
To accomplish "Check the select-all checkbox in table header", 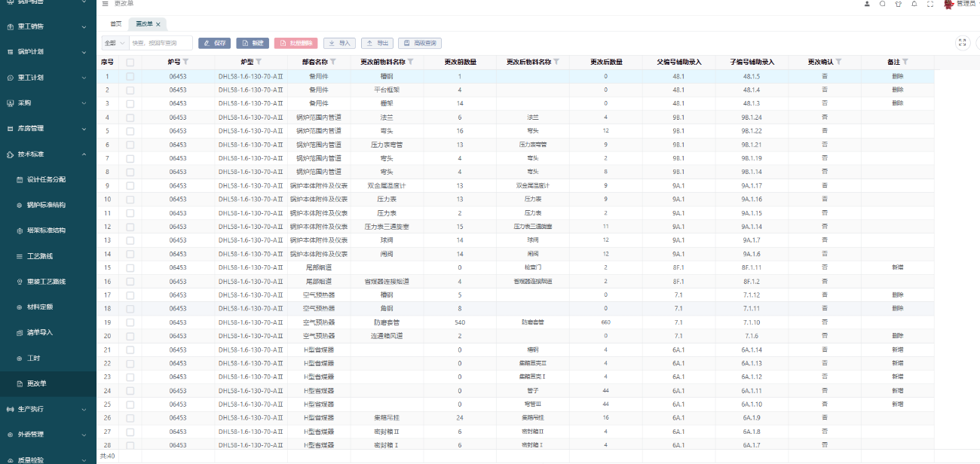I will (130, 63).
